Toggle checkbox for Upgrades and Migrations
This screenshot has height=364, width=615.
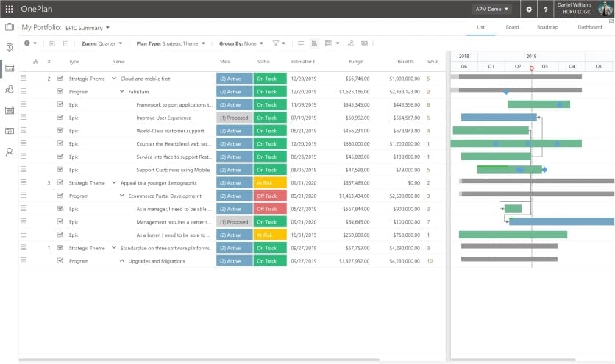coord(60,260)
